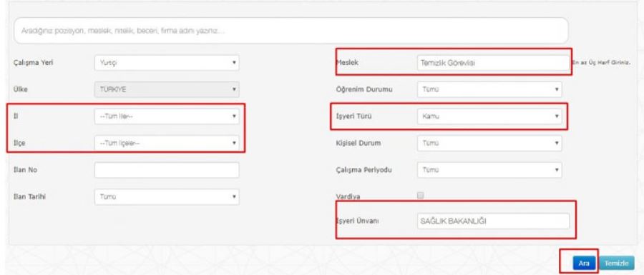Click the Kişisel Durum label text
The image size is (644, 275).
click(x=358, y=143)
